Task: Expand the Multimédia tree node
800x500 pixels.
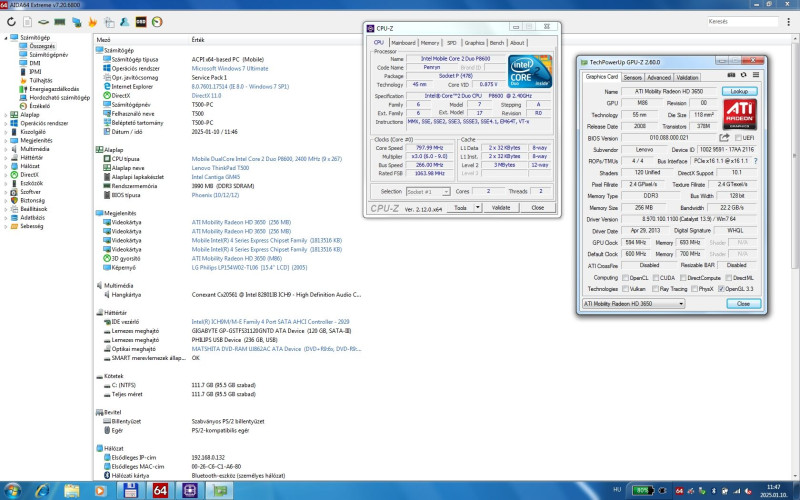Action: pyautogui.click(x=6, y=149)
